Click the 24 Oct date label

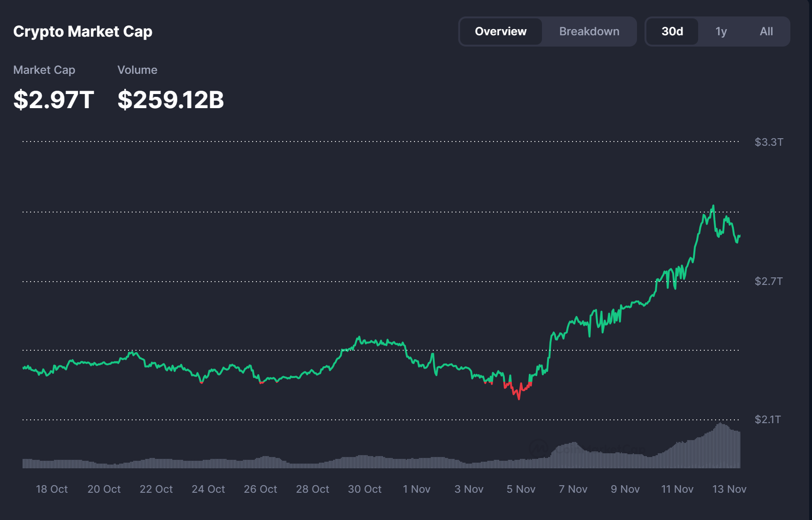pos(208,489)
